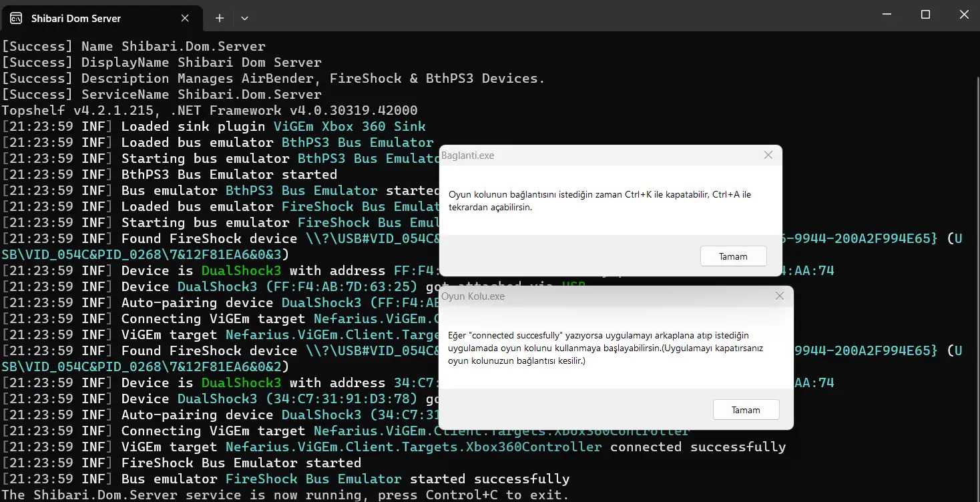The image size is (980, 502).
Task: Close the Oyun Kolu.exe dialog with X
Action: click(x=779, y=296)
